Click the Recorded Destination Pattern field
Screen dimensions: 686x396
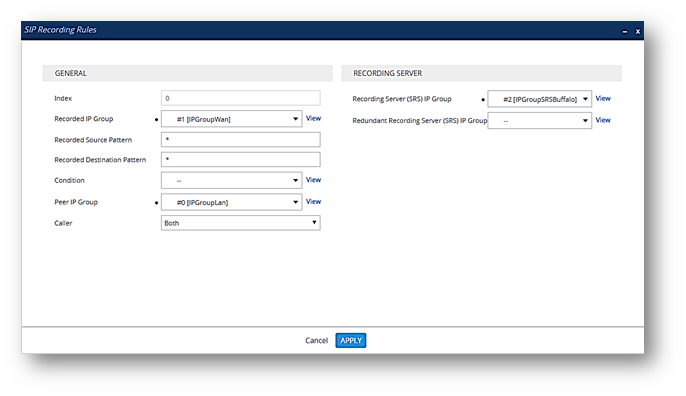click(x=241, y=159)
